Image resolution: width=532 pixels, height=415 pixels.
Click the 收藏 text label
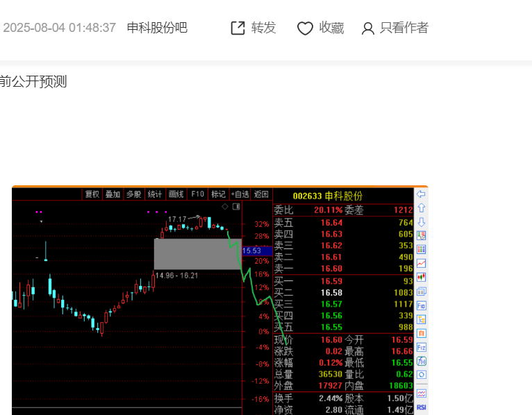(331, 28)
